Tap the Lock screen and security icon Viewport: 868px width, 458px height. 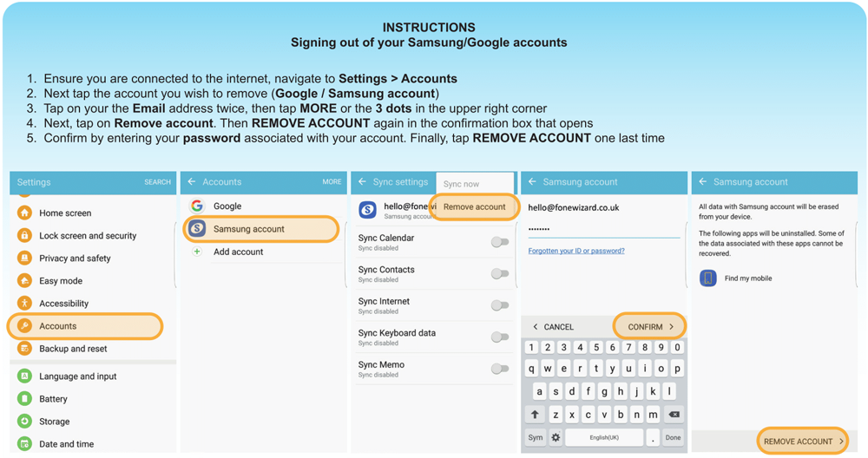coord(24,235)
